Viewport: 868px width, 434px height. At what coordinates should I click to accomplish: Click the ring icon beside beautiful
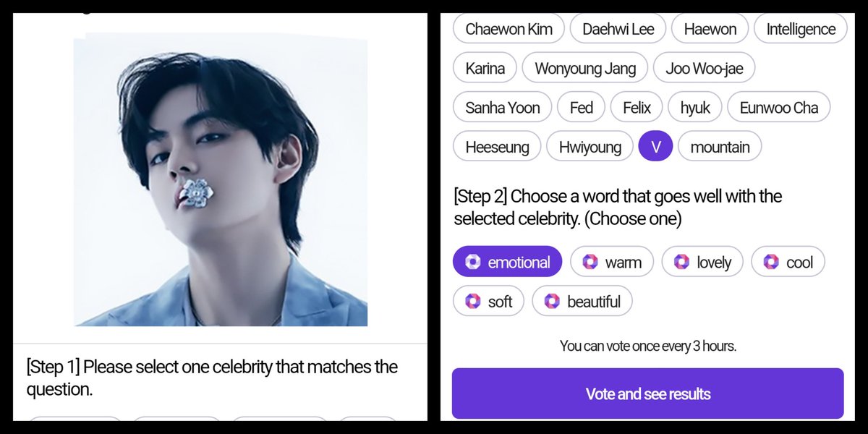click(552, 301)
